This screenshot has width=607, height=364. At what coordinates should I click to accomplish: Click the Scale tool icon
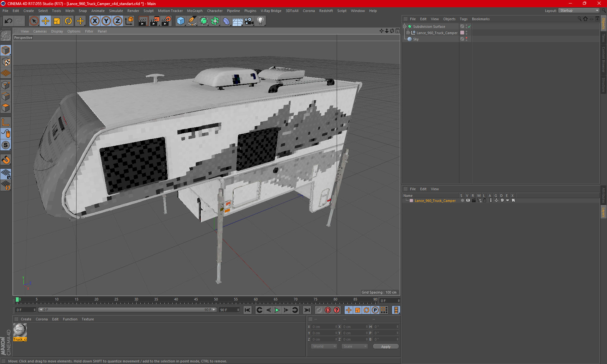tap(57, 21)
